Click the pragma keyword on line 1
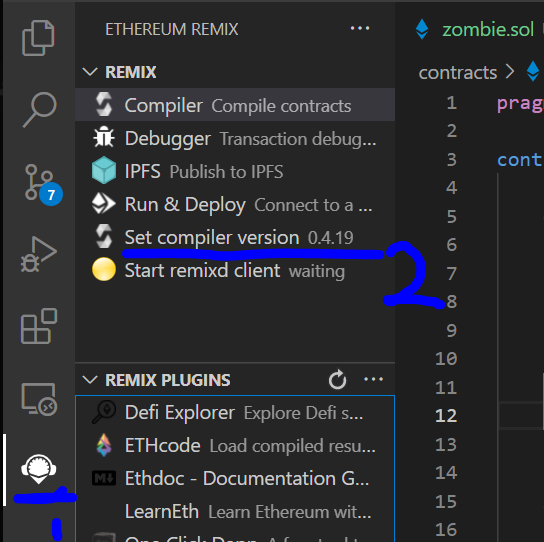544x542 pixels. 520,103
